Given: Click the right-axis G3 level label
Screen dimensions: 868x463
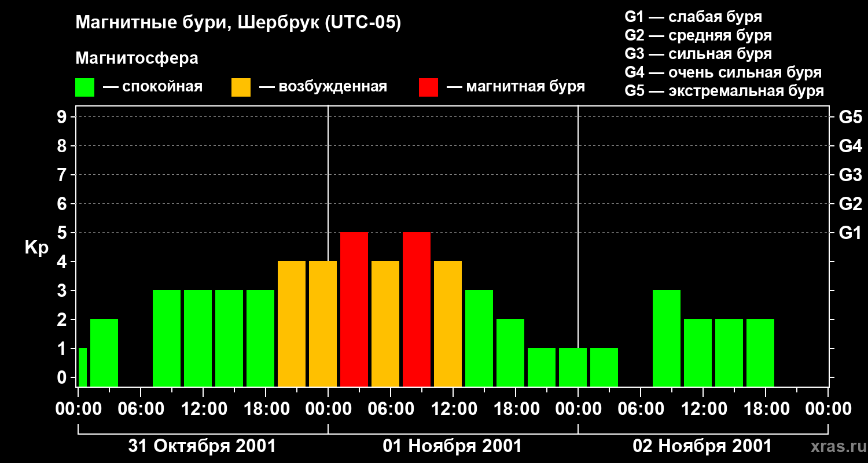Looking at the screenshot, I should [x=850, y=175].
